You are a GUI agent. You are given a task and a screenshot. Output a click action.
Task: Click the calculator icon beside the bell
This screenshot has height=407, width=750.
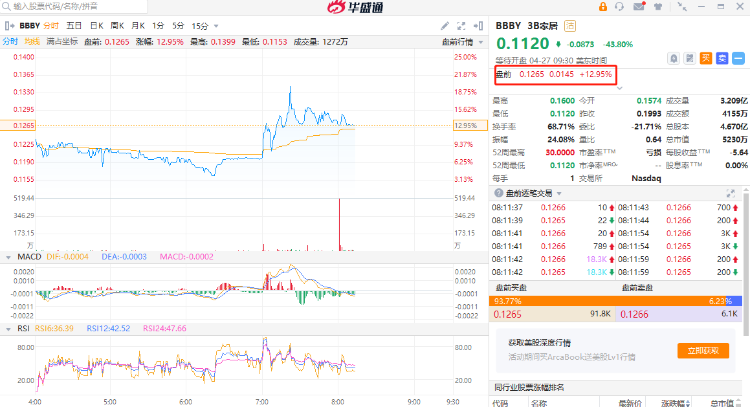[689, 58]
